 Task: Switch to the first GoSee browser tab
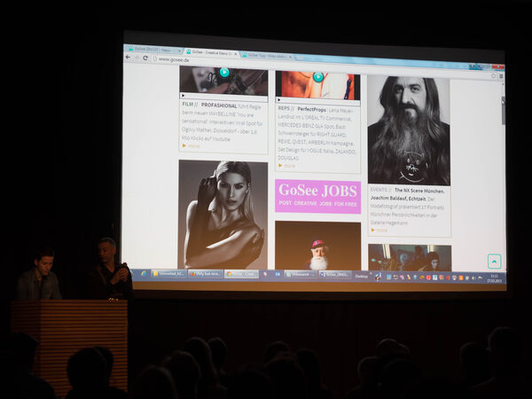(153, 49)
